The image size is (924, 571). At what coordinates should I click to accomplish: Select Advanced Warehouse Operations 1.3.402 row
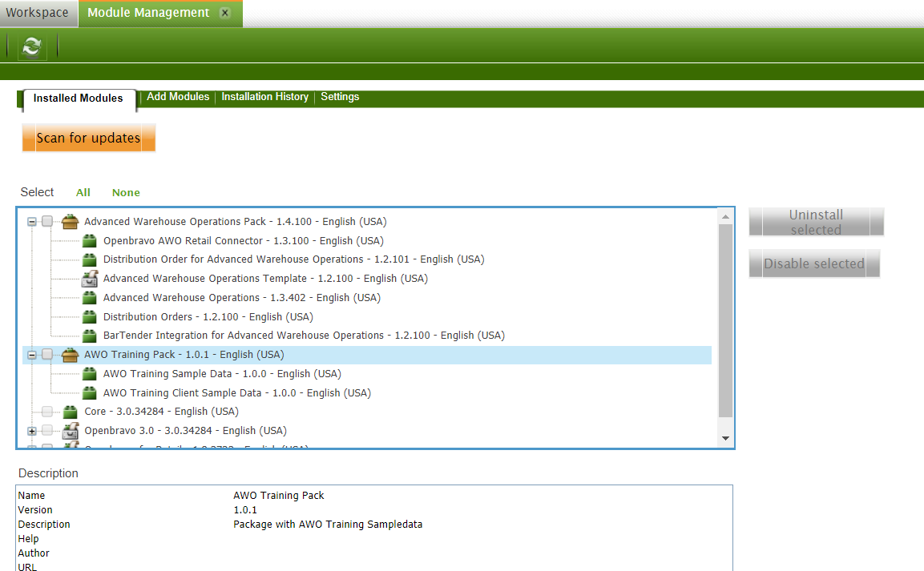[241, 298]
